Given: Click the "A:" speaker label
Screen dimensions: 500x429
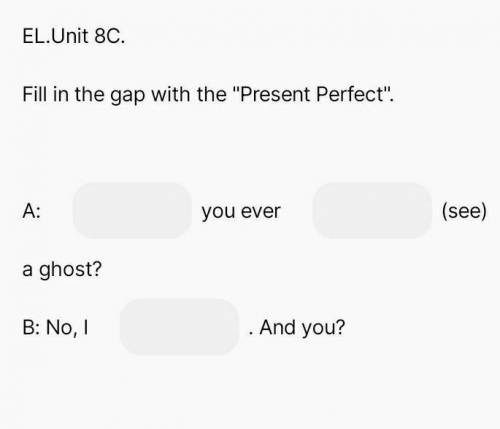Looking at the screenshot, I should coord(32,211).
